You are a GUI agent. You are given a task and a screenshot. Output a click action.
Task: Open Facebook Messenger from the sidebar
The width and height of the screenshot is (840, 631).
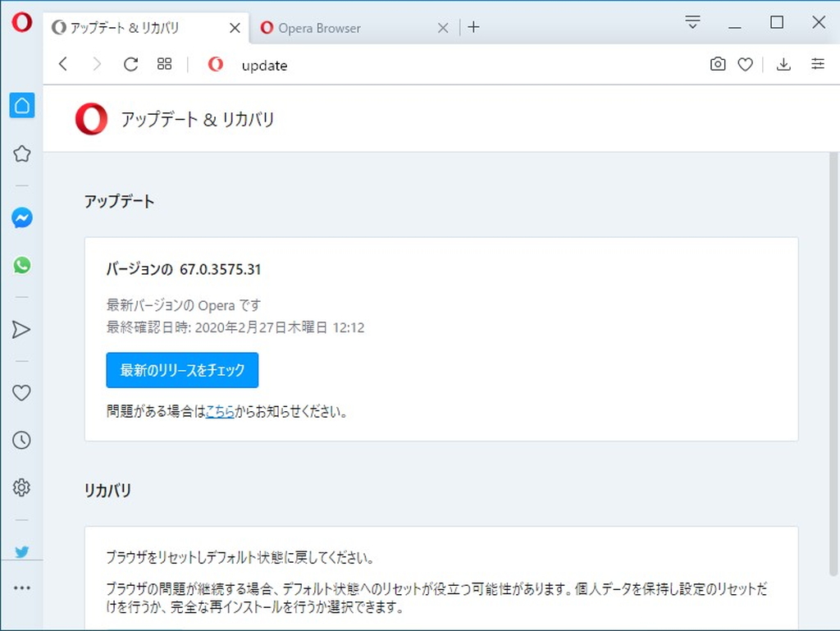[x=21, y=217]
